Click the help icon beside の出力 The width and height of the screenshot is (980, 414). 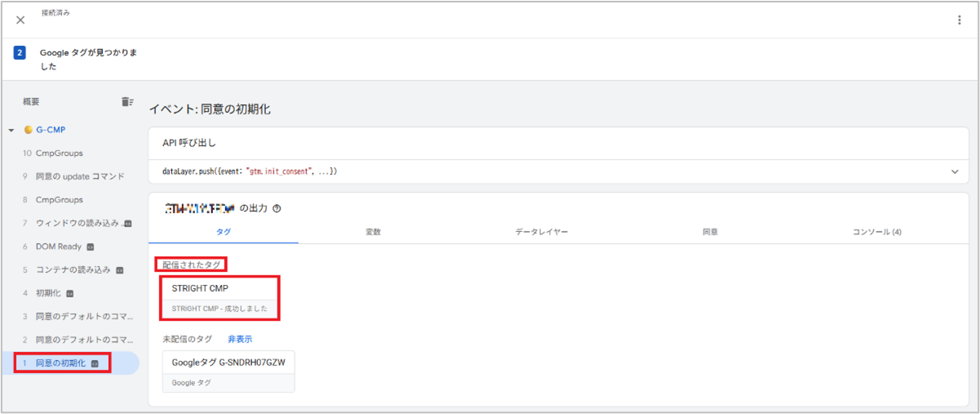tap(277, 208)
